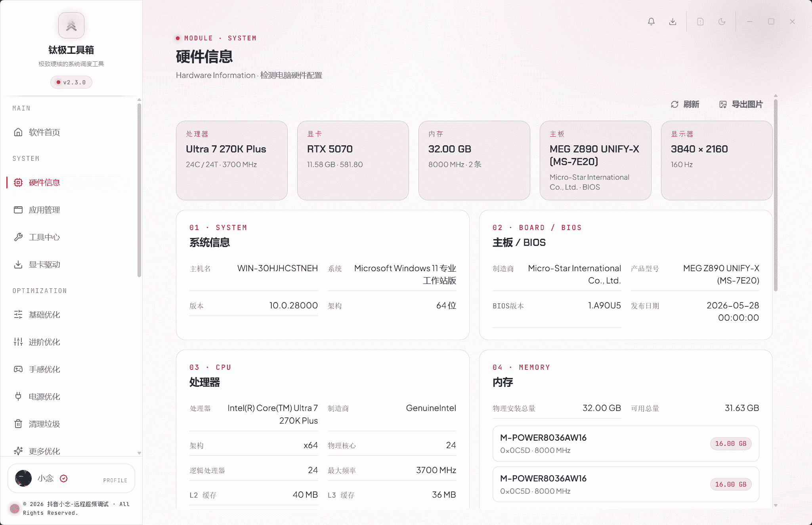Open the notifications bell icon

pyautogui.click(x=651, y=21)
